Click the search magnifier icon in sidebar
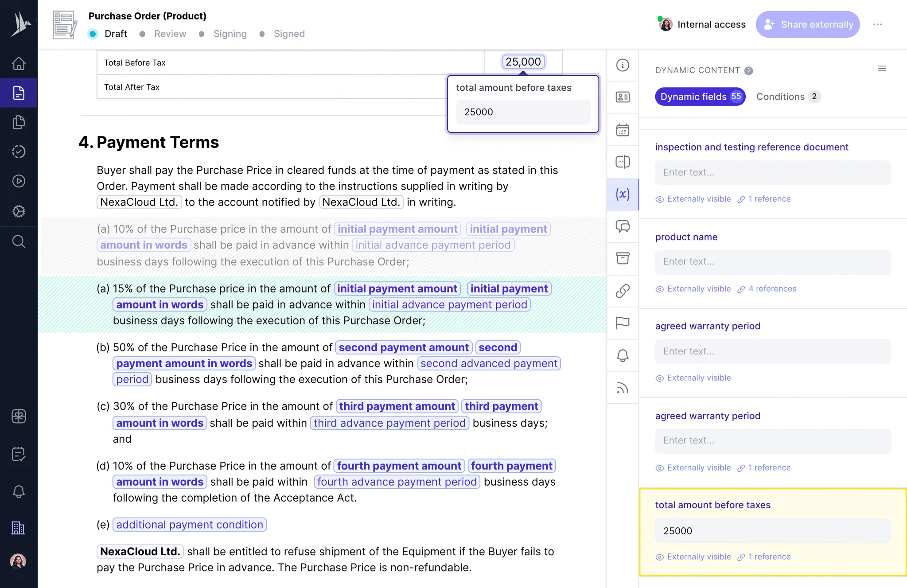The height and width of the screenshot is (588, 907). tap(19, 241)
